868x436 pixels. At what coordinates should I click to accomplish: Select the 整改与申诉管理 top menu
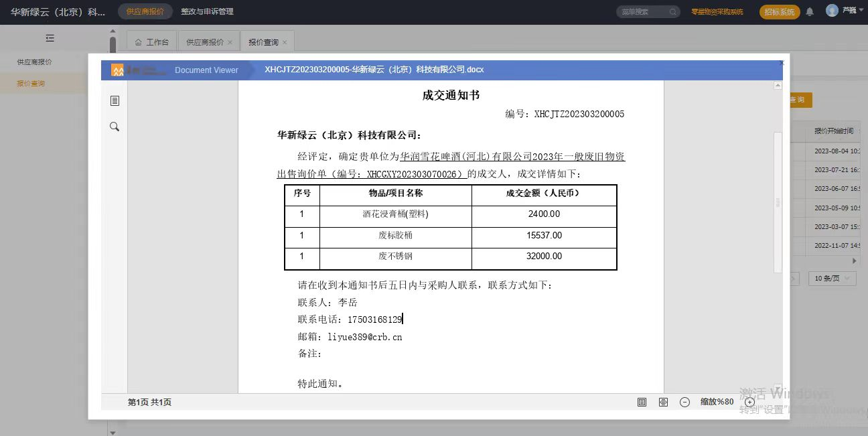coord(207,11)
